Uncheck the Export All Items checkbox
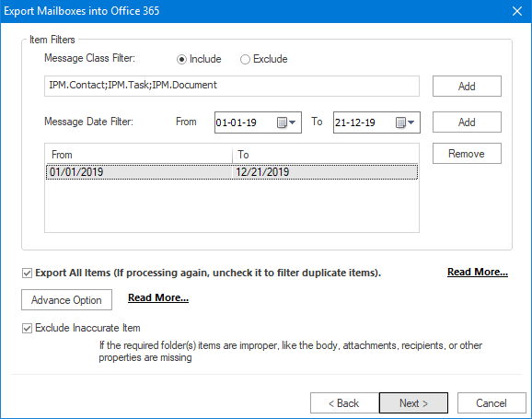The image size is (532, 419). [x=27, y=273]
